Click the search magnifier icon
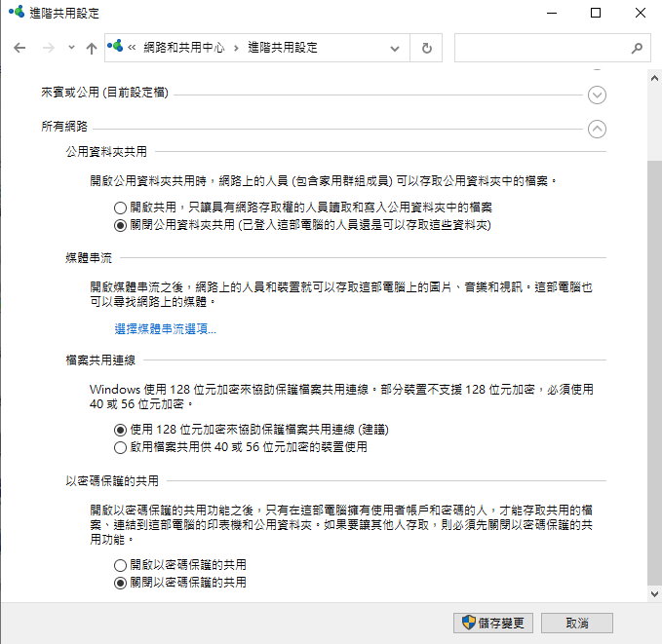The image size is (662, 644). pyautogui.click(x=638, y=48)
